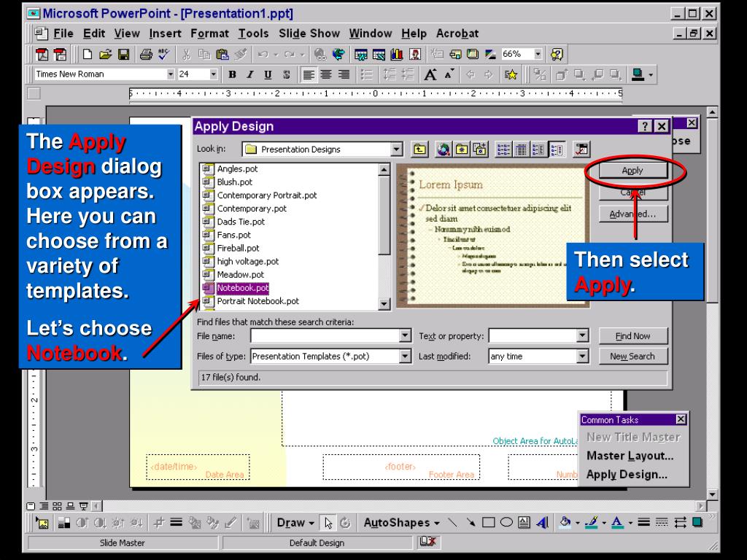Open the Slide Show menu
Screen dimensions: 747x560
(309, 34)
